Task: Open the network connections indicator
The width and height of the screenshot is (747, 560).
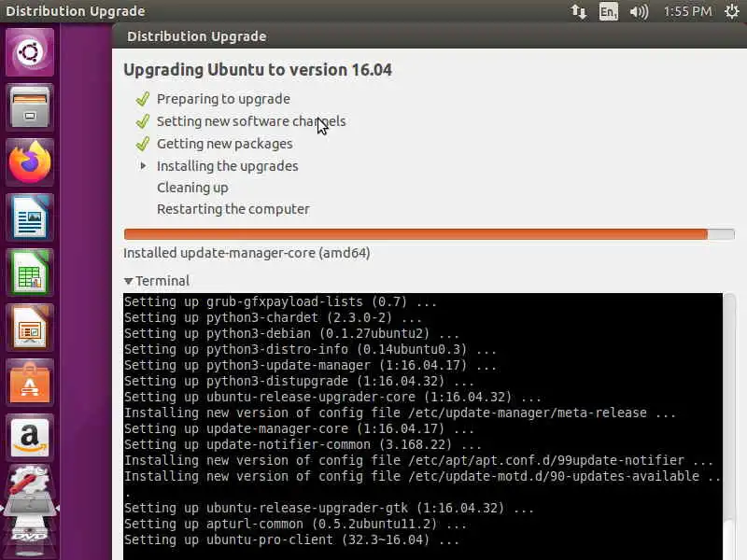Action: pyautogui.click(x=578, y=11)
